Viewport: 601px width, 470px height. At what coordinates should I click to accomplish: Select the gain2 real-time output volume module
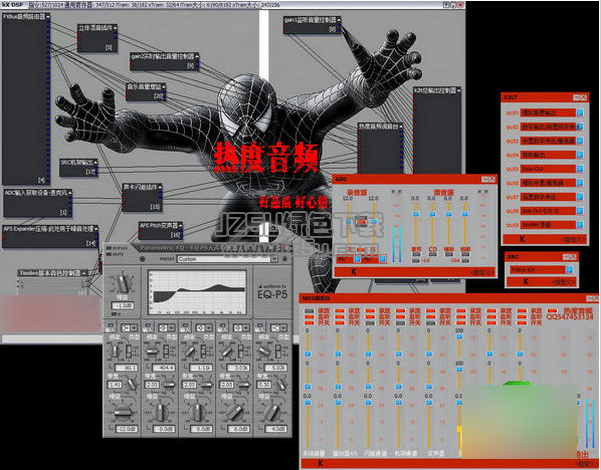(164, 61)
